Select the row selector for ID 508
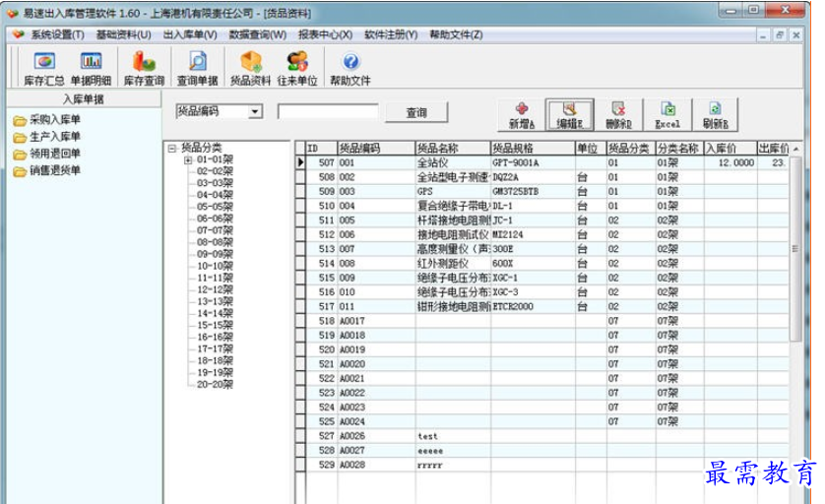 tap(300, 177)
